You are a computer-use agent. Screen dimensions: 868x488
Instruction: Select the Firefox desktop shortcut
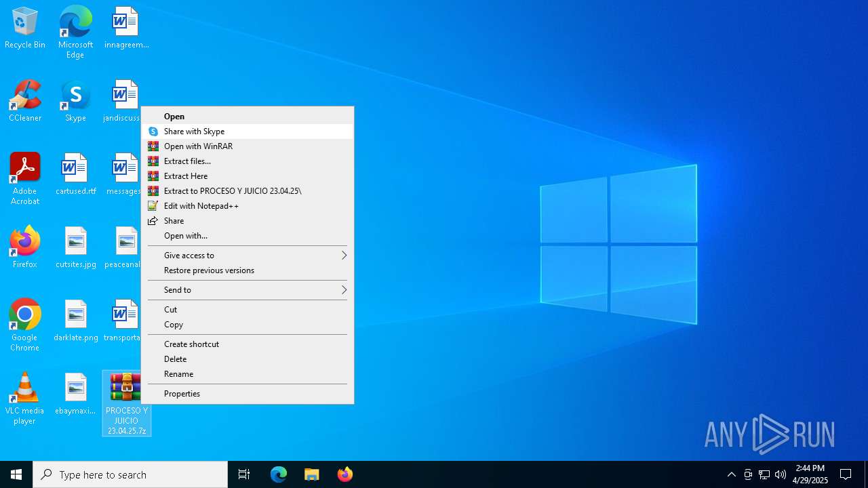25,248
